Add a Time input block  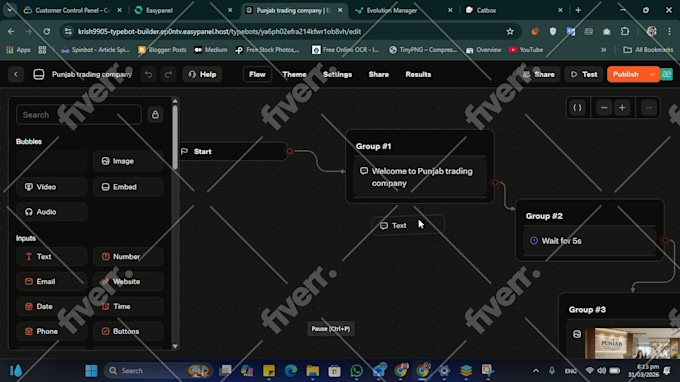[x=128, y=306]
